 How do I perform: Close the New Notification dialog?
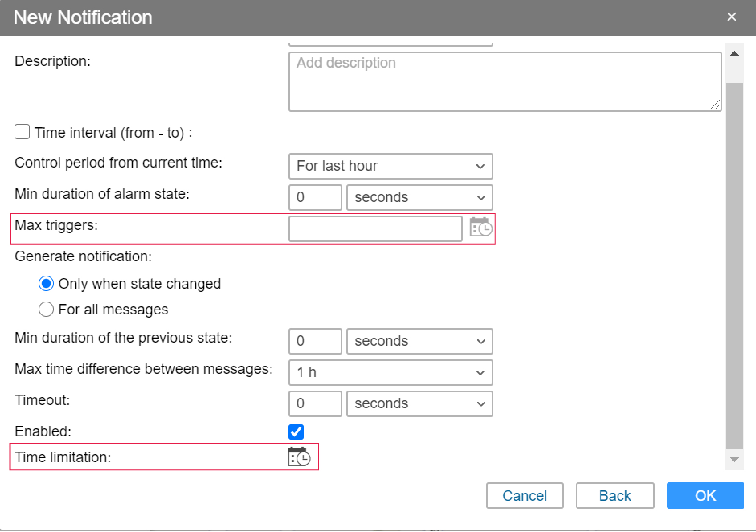tap(731, 17)
